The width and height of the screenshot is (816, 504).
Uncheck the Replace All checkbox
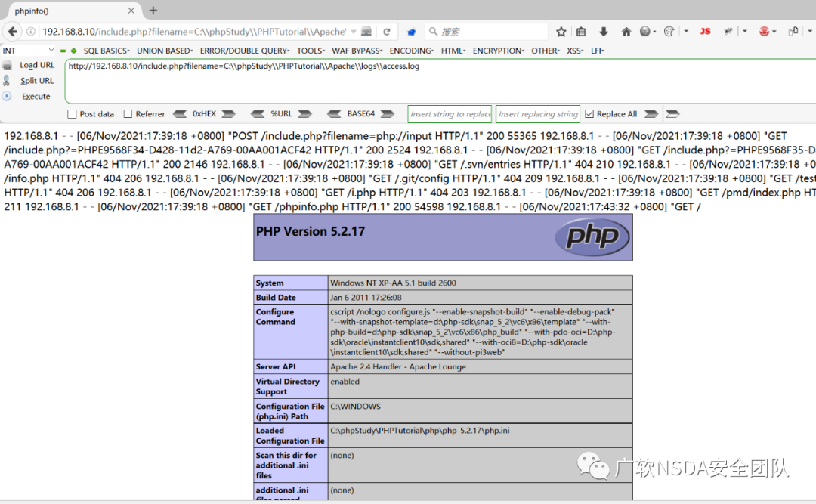coord(589,114)
